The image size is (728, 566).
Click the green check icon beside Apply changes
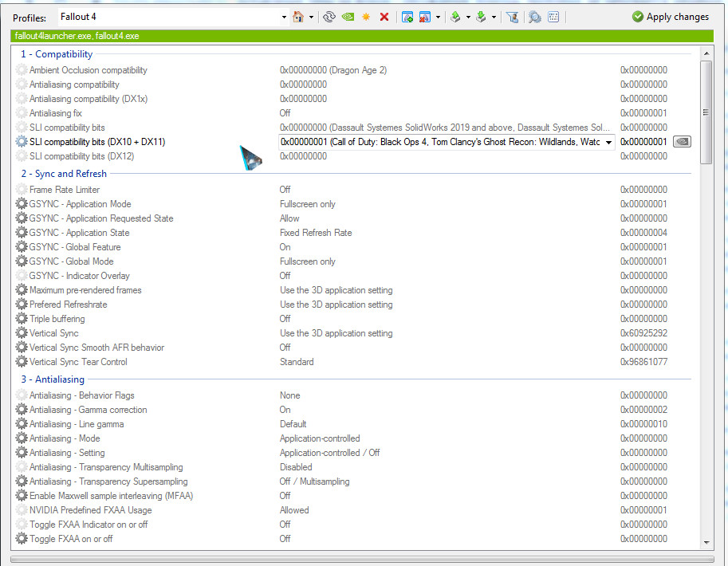[638, 17]
